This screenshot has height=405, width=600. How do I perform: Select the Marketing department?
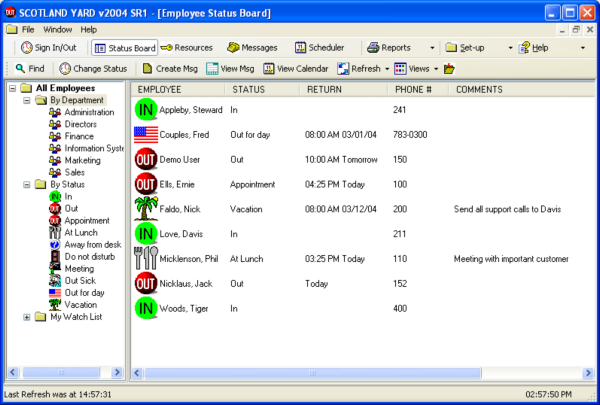pos(83,160)
